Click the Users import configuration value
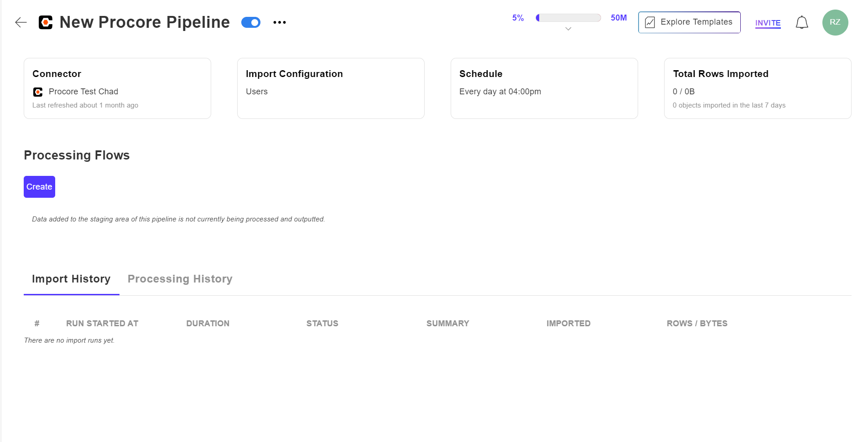 click(x=257, y=92)
